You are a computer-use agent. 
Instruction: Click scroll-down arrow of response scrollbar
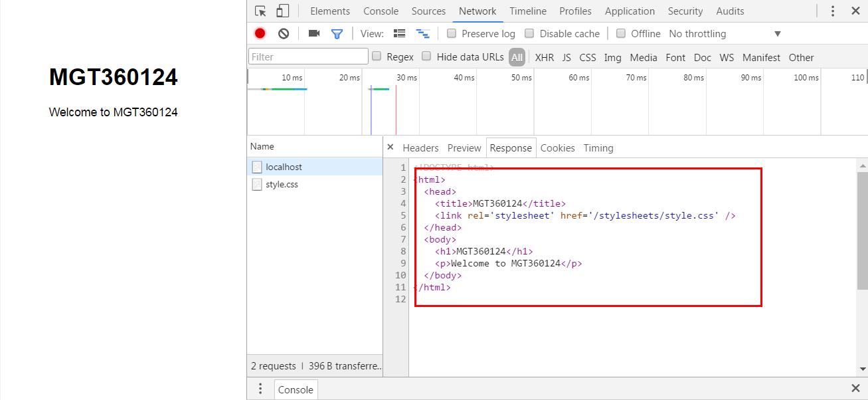[863, 369]
